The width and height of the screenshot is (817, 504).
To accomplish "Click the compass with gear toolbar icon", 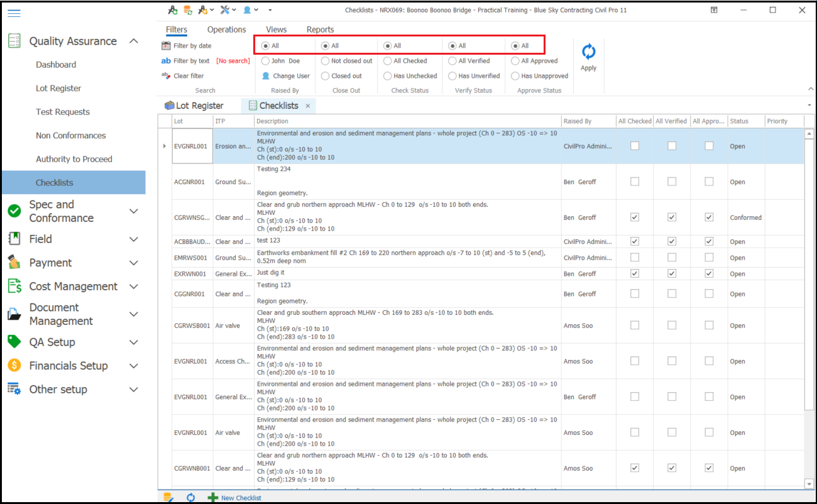I will pyautogui.click(x=203, y=10).
